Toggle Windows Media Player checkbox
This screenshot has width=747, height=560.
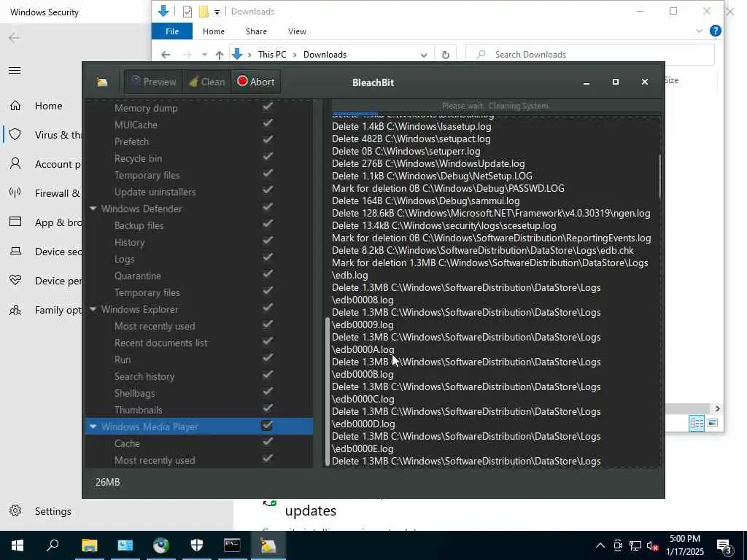coord(267,425)
